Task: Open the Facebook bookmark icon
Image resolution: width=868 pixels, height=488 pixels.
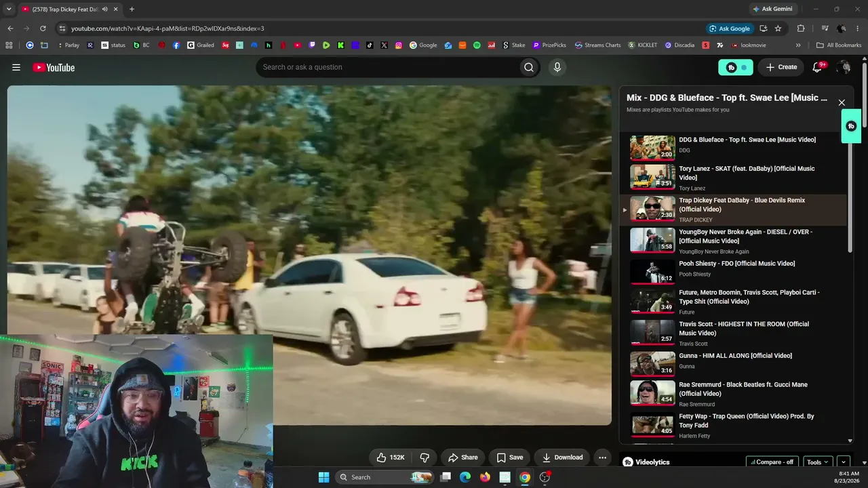Action: 176,45
